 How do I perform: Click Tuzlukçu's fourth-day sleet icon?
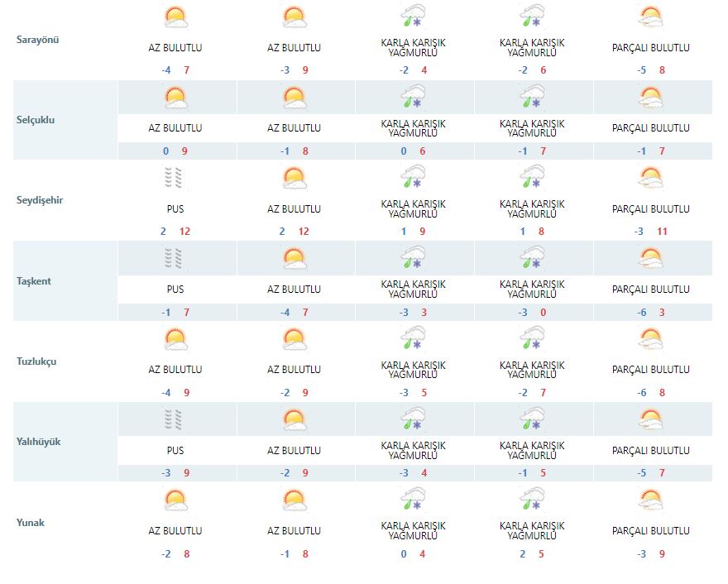click(x=532, y=340)
